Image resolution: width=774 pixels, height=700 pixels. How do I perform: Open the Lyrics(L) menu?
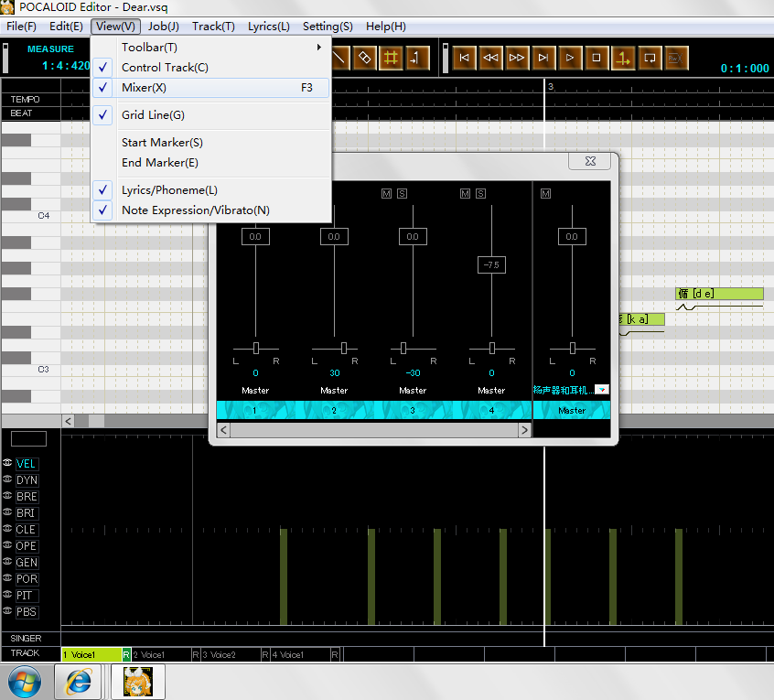tap(269, 27)
